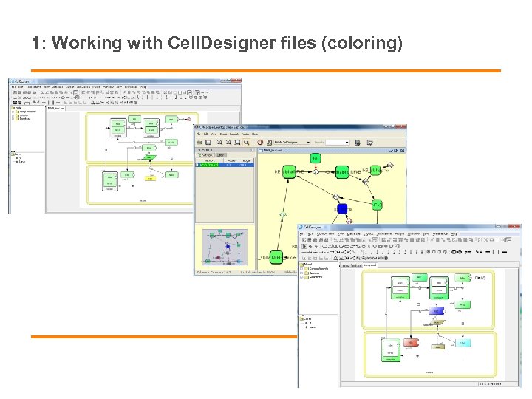532x399 pixels.
Task: Click the icon right of Cytoscape search field
Action: click(x=358, y=143)
